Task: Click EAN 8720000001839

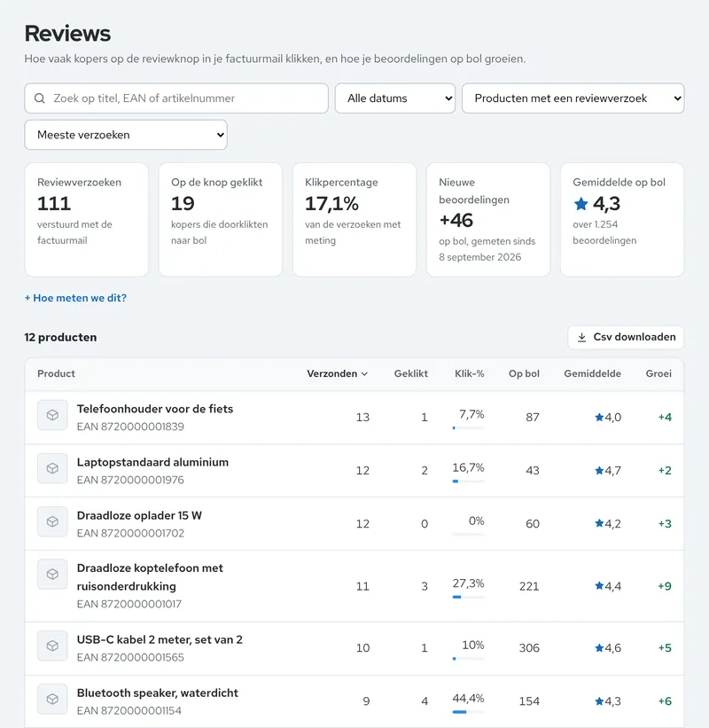Action: [130, 427]
